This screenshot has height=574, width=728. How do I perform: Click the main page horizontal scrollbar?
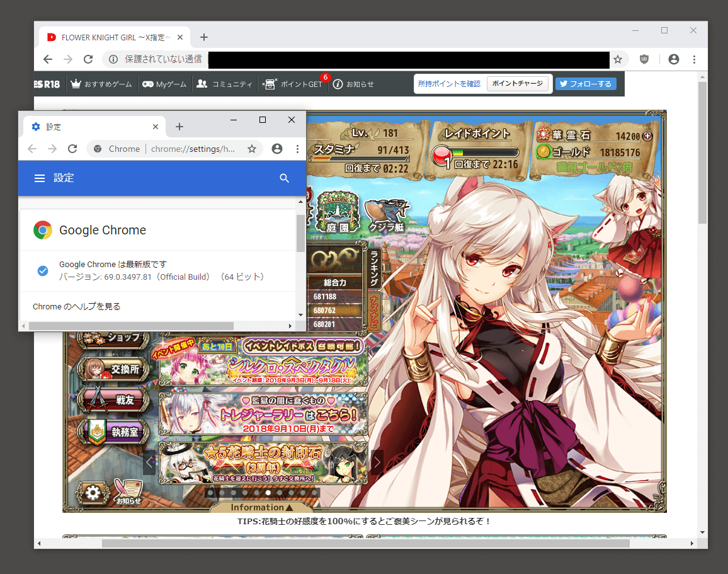tap(366, 543)
